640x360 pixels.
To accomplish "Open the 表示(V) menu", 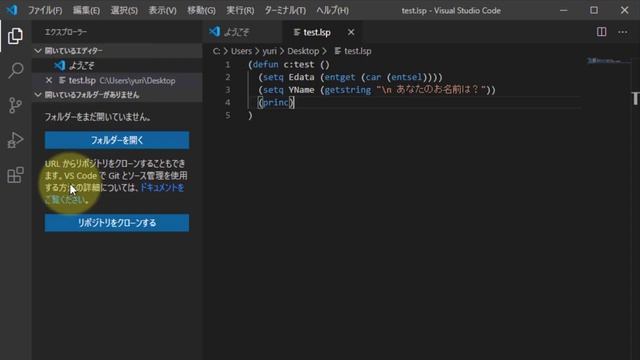I will tap(162, 10).
